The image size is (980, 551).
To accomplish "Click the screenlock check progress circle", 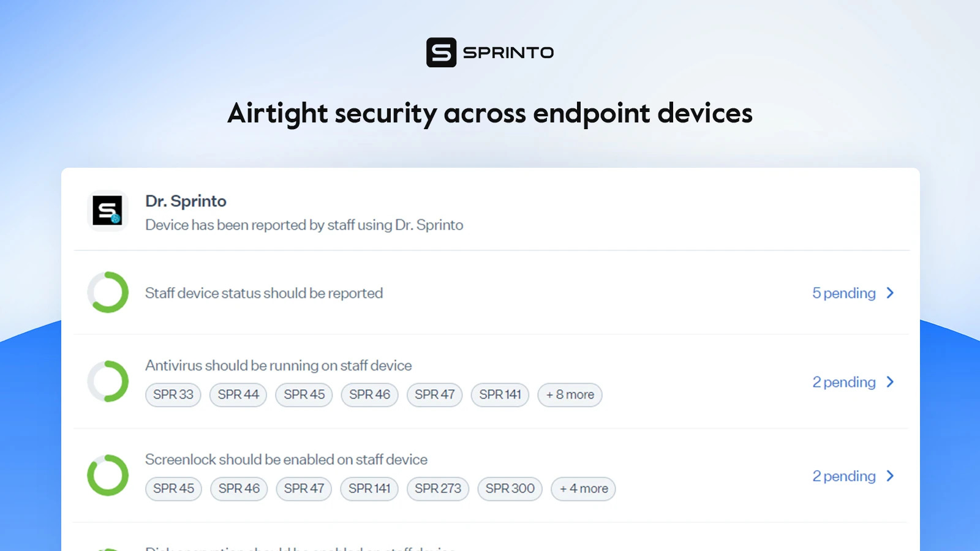I will [x=107, y=475].
